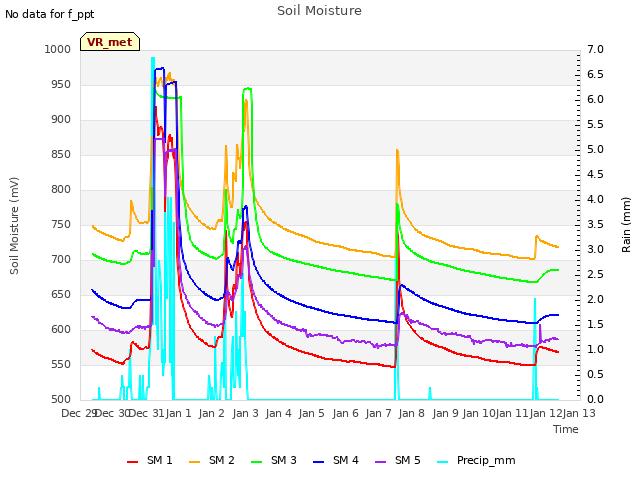
Task: Click the 850 left axis tick label
Action: coord(61,154)
